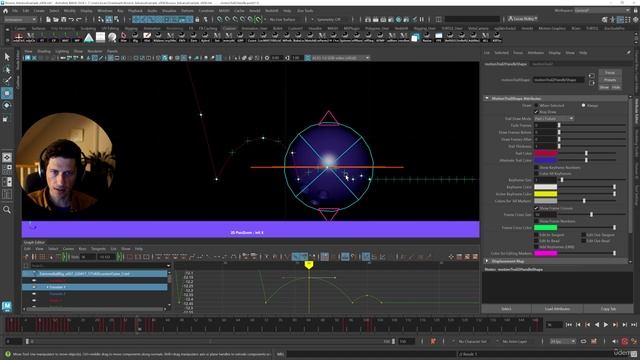Toggle Show Frame Crosses checkbox
Viewport: 640px width, 360px height.
pos(536,208)
